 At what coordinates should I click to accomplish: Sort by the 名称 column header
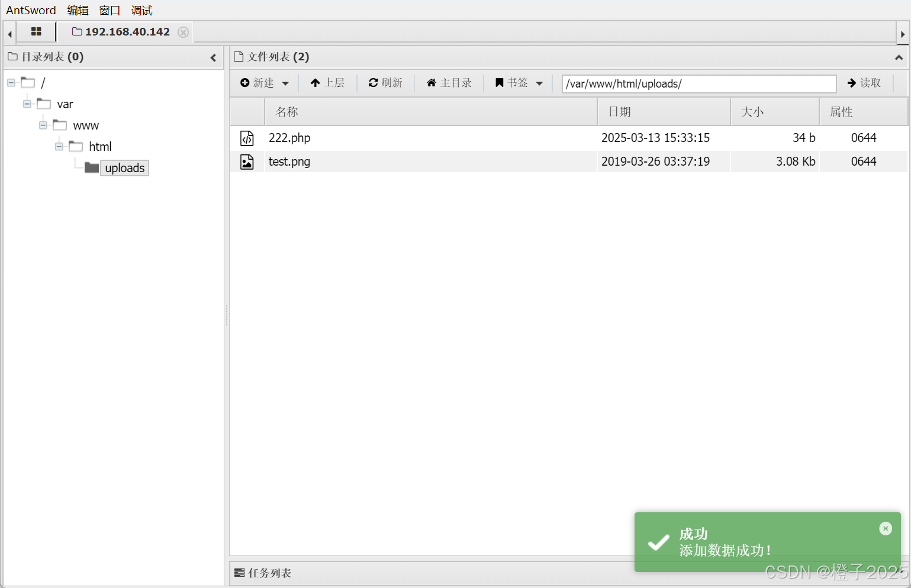[x=431, y=112]
